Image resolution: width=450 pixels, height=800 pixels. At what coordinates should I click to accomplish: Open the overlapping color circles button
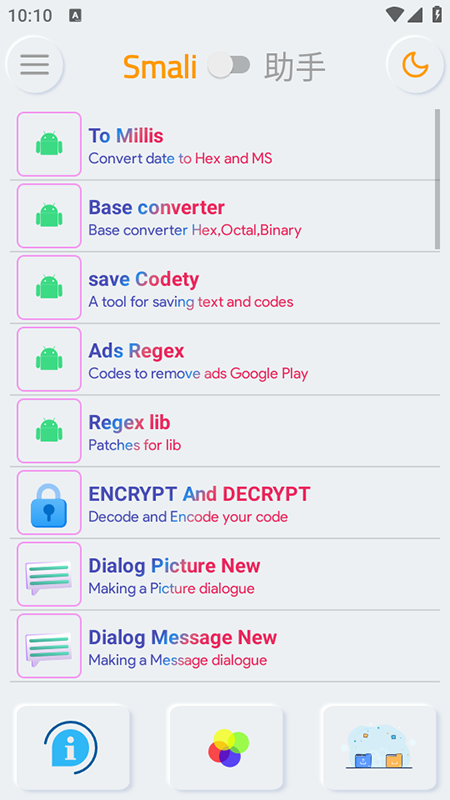[x=226, y=747]
